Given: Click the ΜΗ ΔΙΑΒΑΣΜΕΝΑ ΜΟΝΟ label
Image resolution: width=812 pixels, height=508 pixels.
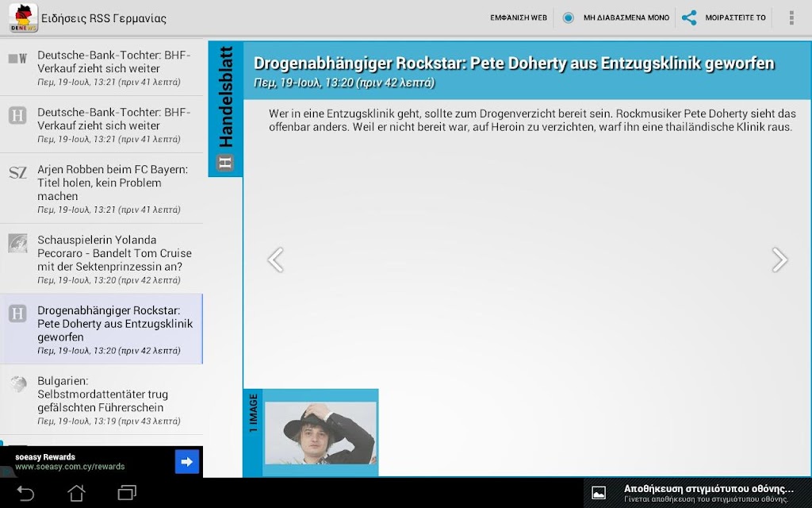Looking at the screenshot, I should [x=626, y=17].
